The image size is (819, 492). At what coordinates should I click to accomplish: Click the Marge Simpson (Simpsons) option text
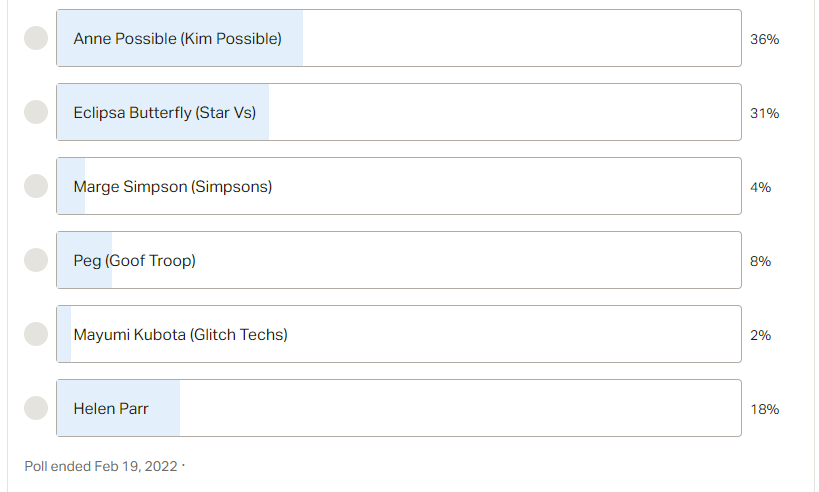coord(173,187)
